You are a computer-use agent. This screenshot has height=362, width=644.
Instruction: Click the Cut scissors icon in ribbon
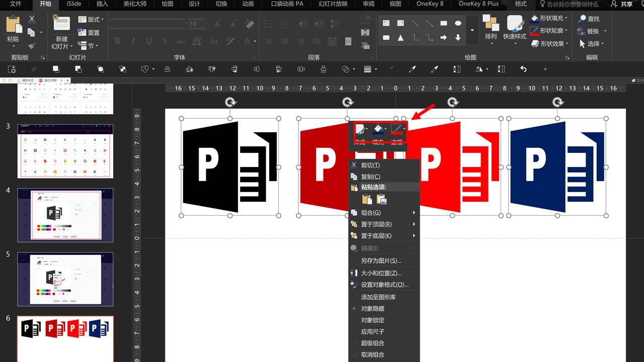click(x=32, y=20)
